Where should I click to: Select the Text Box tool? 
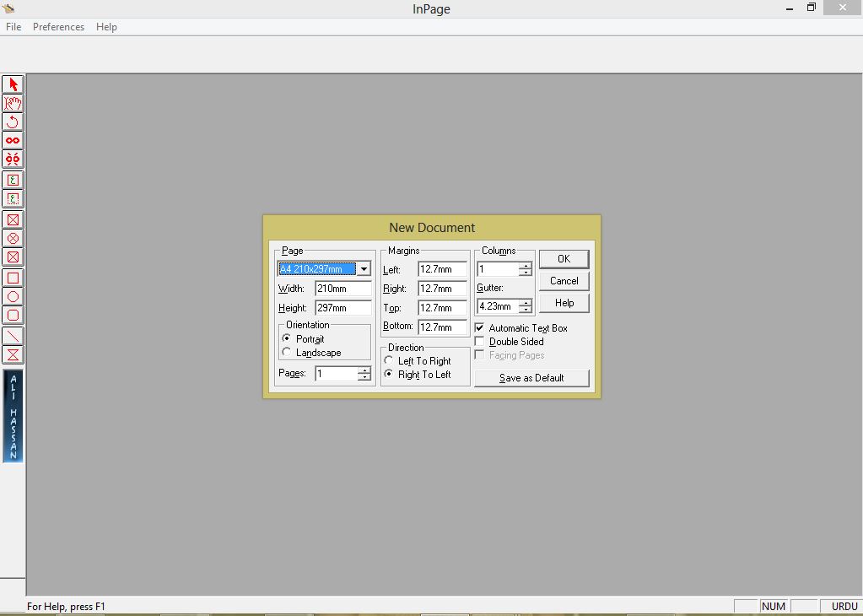12,179
